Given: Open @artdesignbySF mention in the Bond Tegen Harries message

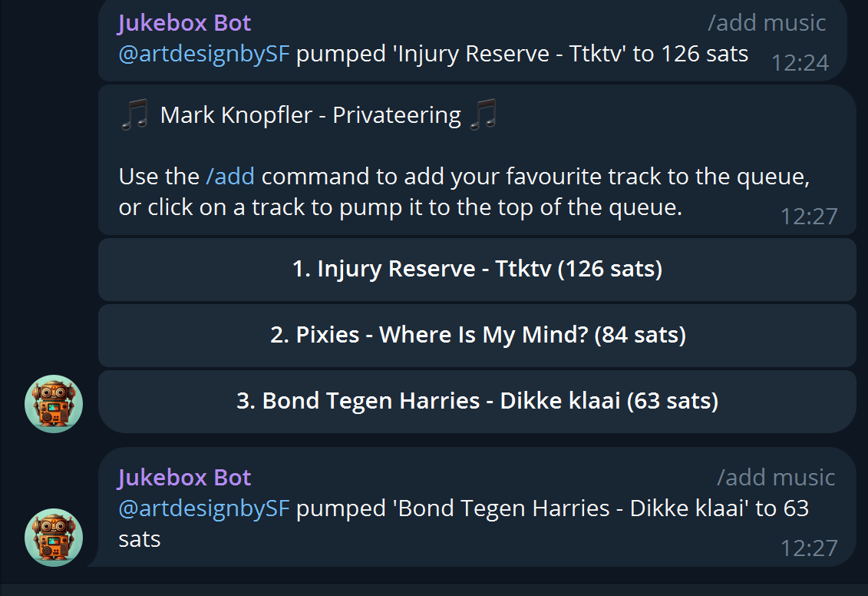Looking at the screenshot, I should (x=204, y=508).
